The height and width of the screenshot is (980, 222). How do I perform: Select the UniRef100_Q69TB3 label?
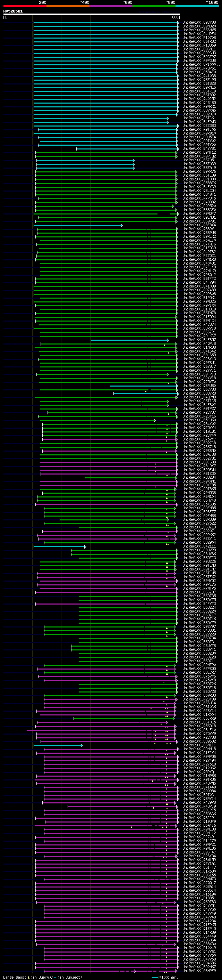(199, 902)
